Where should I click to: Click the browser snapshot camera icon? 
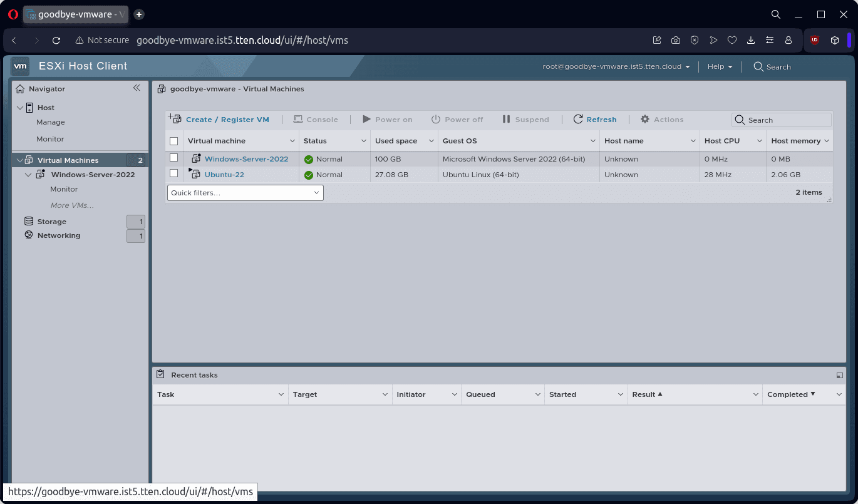point(676,40)
